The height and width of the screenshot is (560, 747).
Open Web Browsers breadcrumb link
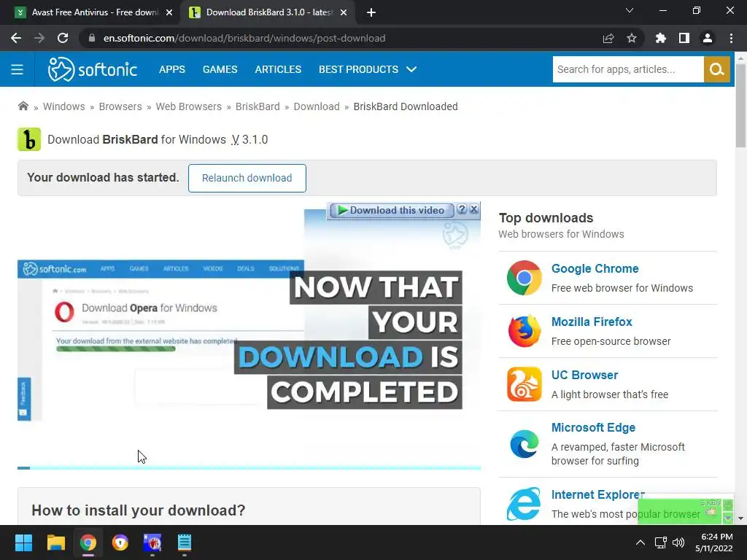pyautogui.click(x=189, y=106)
